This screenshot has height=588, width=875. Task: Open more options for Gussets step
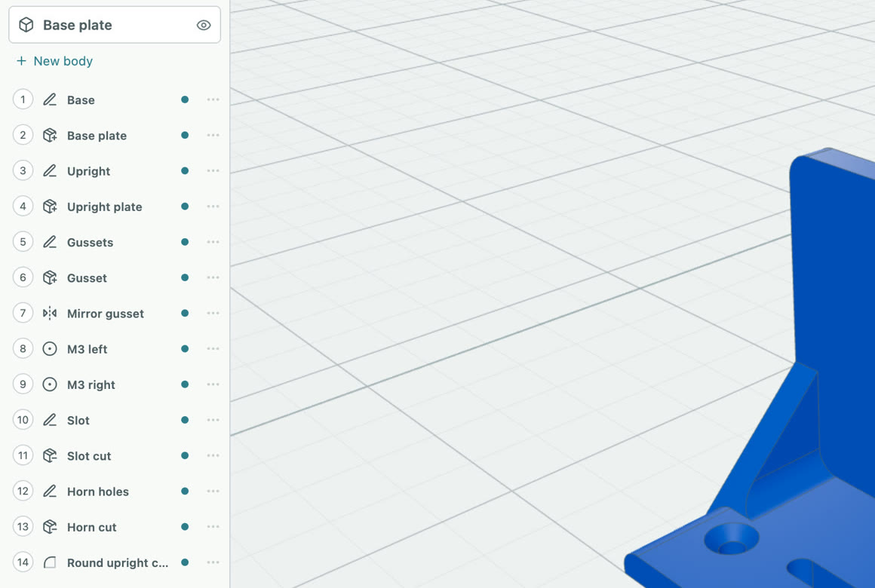(x=213, y=242)
